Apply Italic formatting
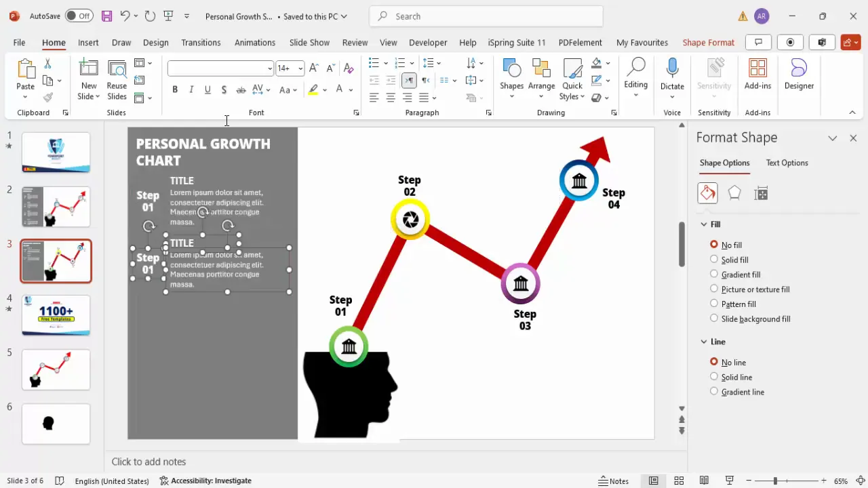The image size is (868, 488). pyautogui.click(x=191, y=89)
